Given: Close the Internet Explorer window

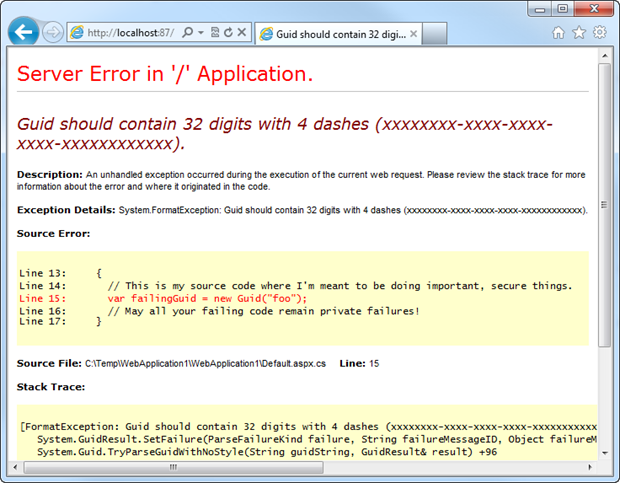Looking at the screenshot, I should 594,9.
